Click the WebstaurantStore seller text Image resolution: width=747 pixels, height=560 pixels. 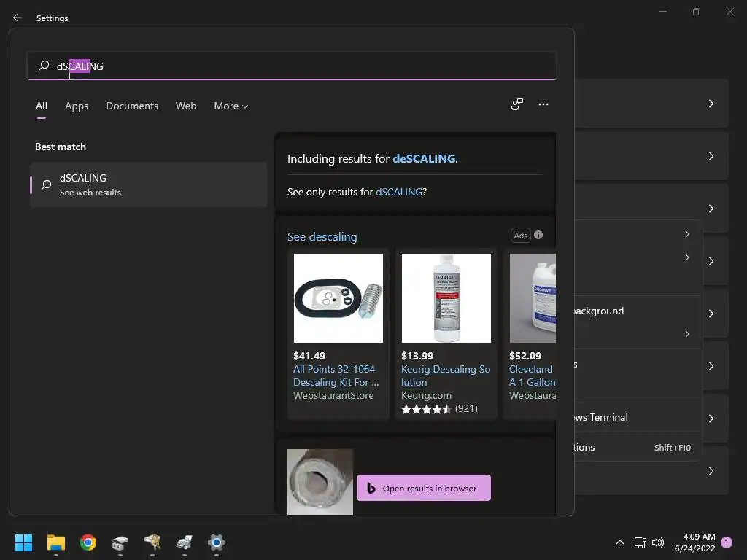tap(333, 395)
